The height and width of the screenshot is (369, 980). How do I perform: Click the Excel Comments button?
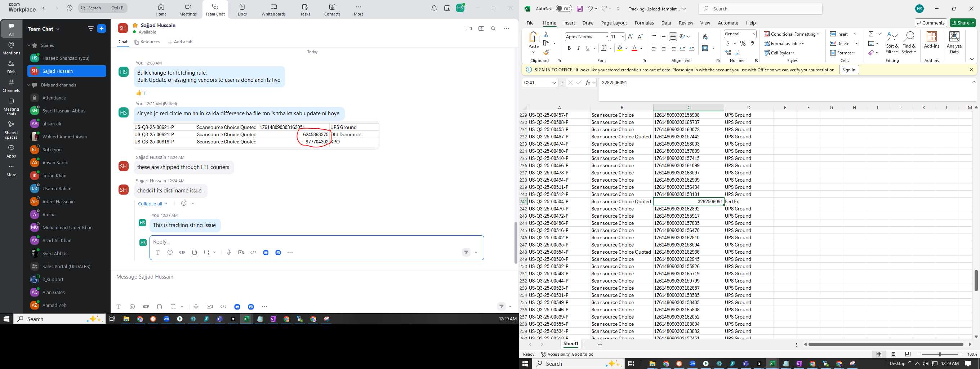coord(931,23)
